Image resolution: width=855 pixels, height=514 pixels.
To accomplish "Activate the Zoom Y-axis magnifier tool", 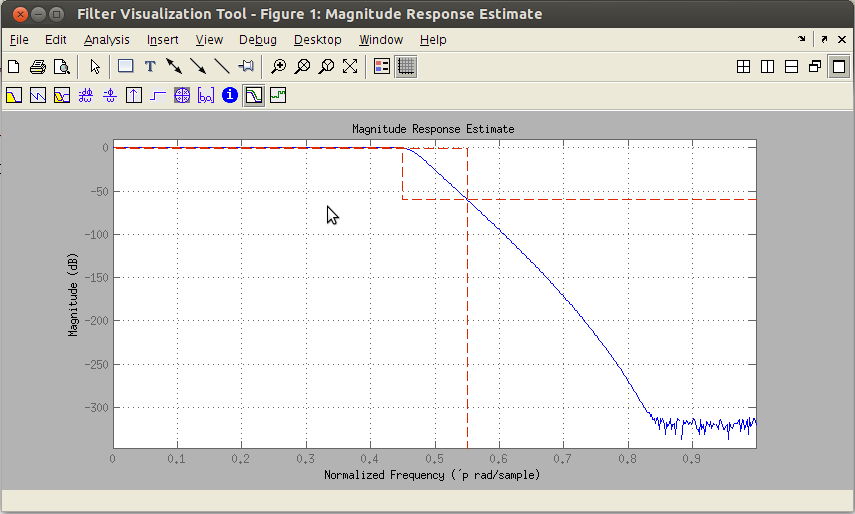I will (x=326, y=66).
